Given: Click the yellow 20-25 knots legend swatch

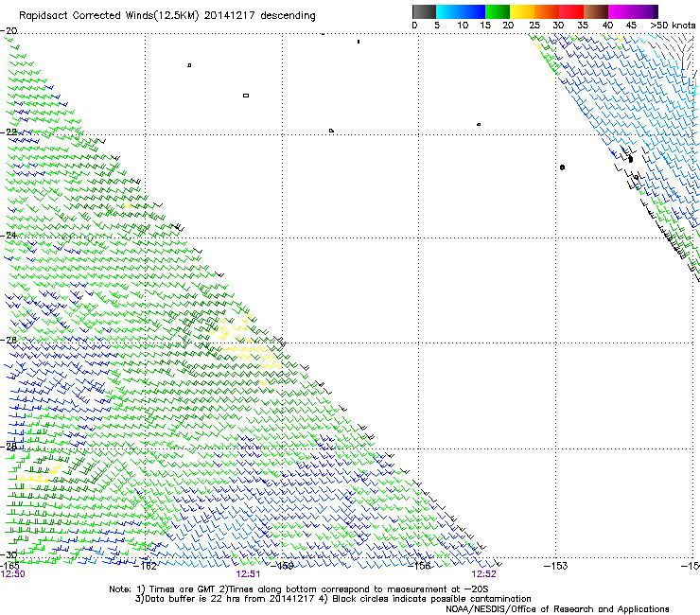Looking at the screenshot, I should click(522, 11).
